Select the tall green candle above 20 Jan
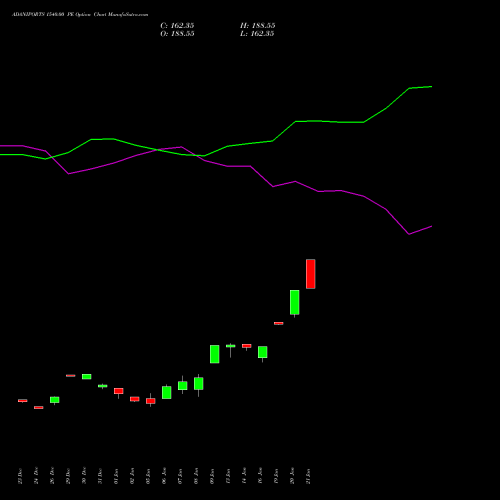The width and height of the screenshot is (500, 500). click(x=295, y=302)
